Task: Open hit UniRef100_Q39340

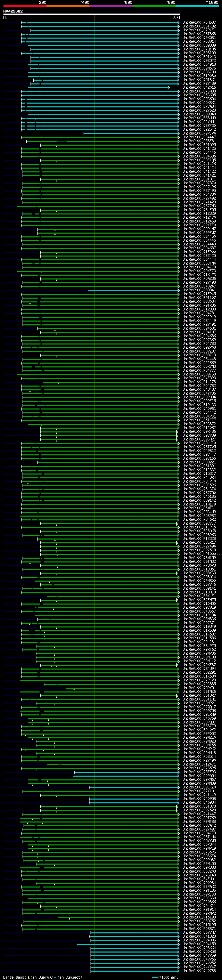Action: 199,114
